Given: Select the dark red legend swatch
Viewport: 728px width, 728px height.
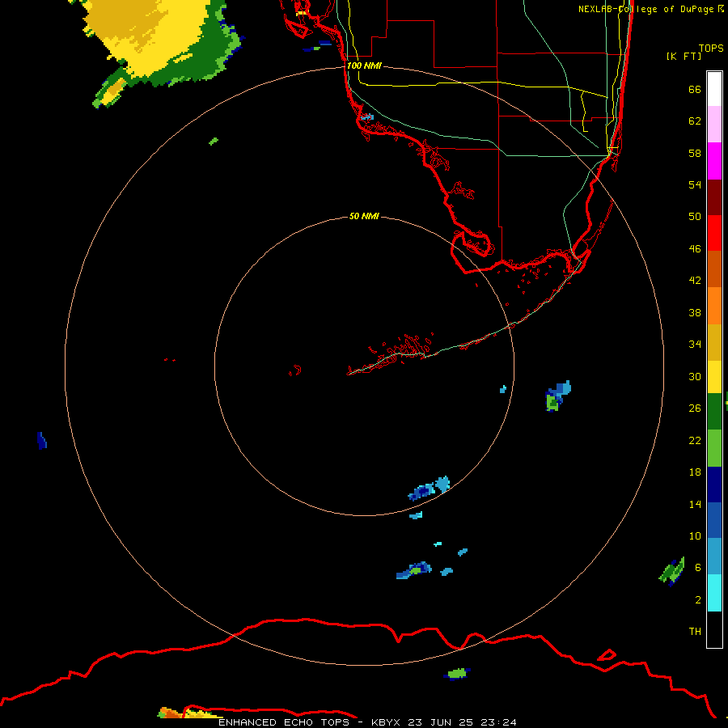Looking at the screenshot, I should coord(714,197).
